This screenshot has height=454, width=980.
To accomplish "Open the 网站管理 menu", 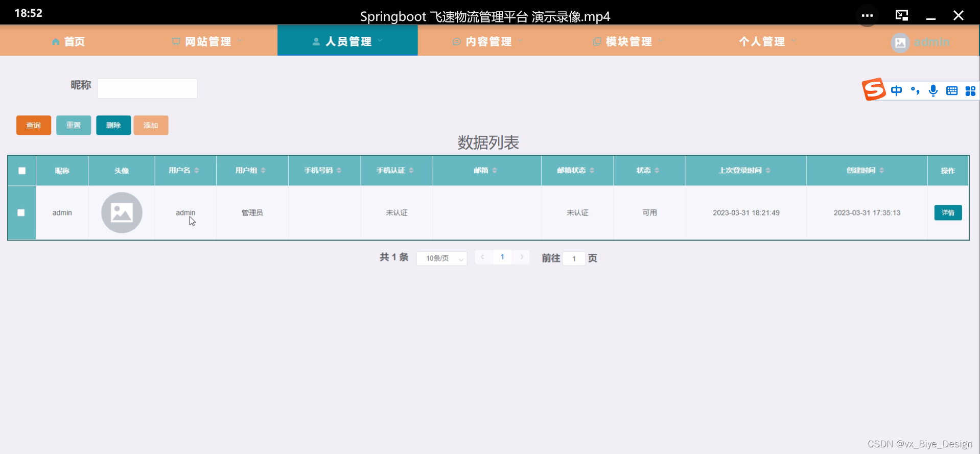I will (208, 41).
